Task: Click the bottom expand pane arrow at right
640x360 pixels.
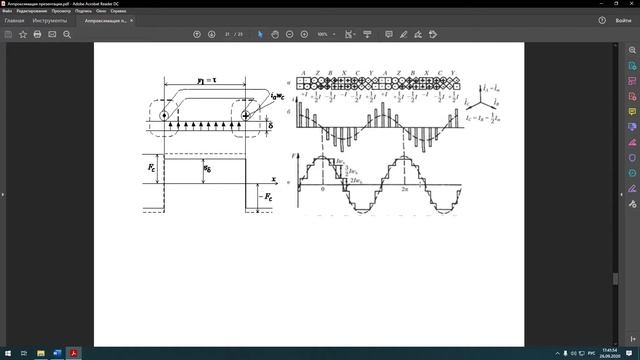Action: pos(632,339)
